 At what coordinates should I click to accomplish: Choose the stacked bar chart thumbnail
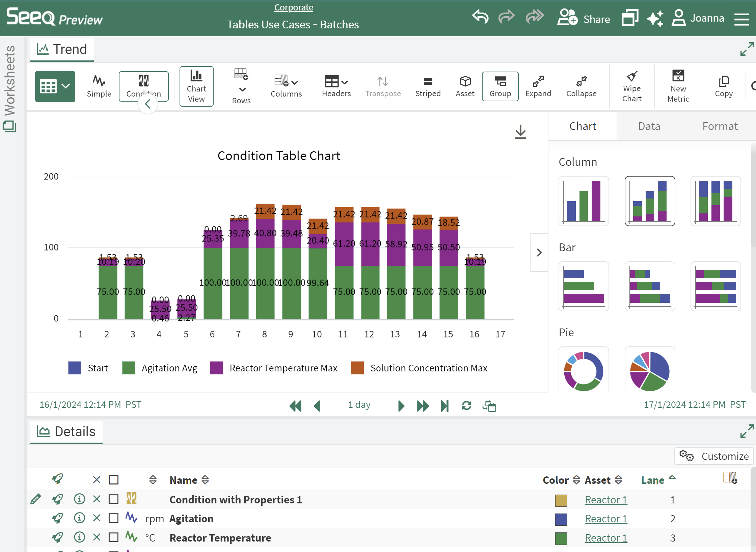tap(650, 286)
